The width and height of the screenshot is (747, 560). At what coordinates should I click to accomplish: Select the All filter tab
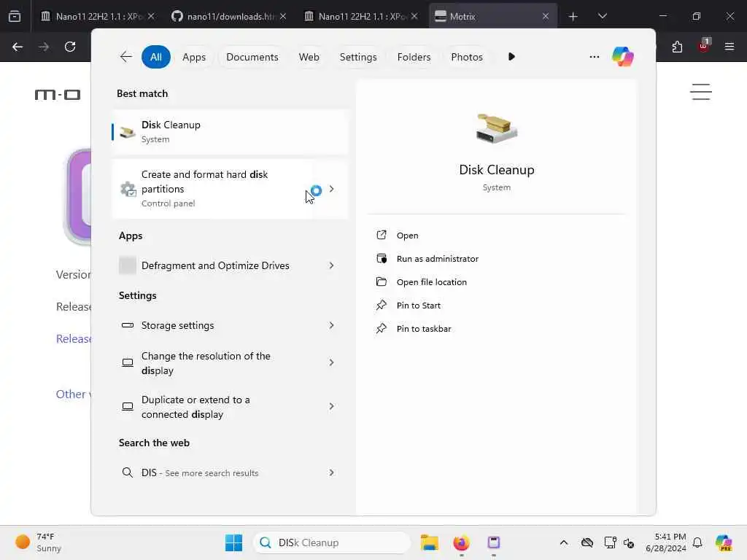(156, 57)
